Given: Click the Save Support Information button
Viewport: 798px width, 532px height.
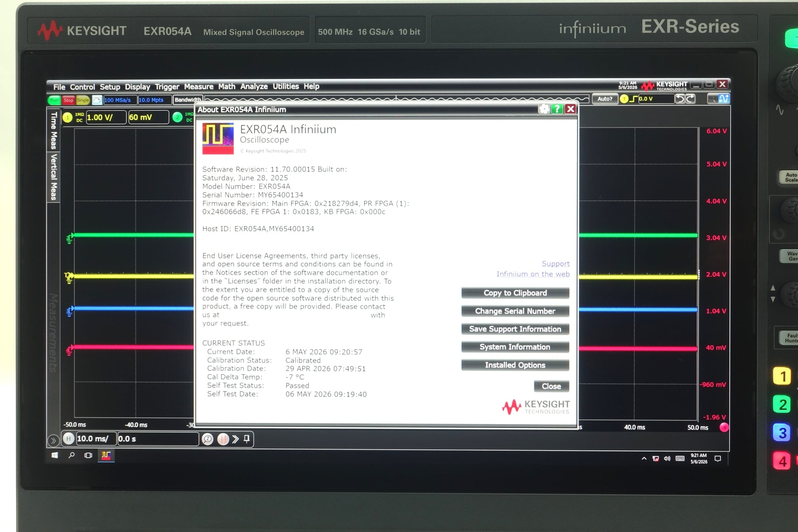Looking at the screenshot, I should pyautogui.click(x=515, y=329).
